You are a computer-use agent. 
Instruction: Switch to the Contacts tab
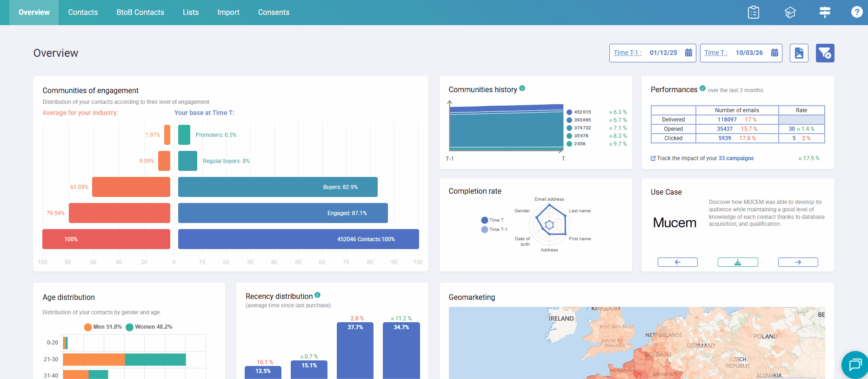pyautogui.click(x=83, y=13)
